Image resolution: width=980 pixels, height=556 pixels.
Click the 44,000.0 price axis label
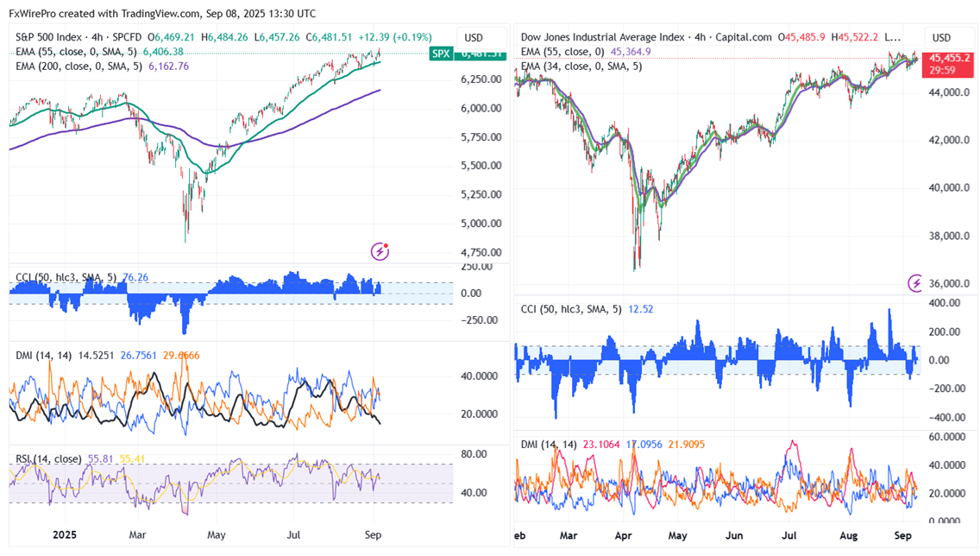coord(949,92)
